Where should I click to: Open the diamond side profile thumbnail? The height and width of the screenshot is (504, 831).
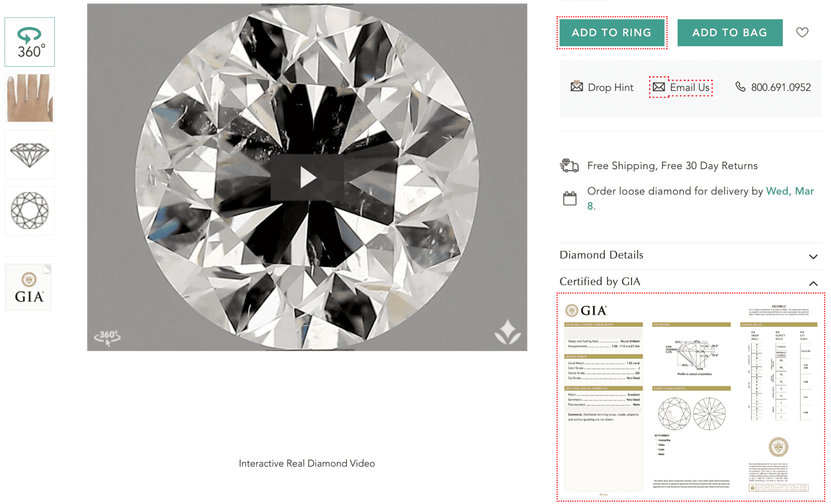pos(30,155)
